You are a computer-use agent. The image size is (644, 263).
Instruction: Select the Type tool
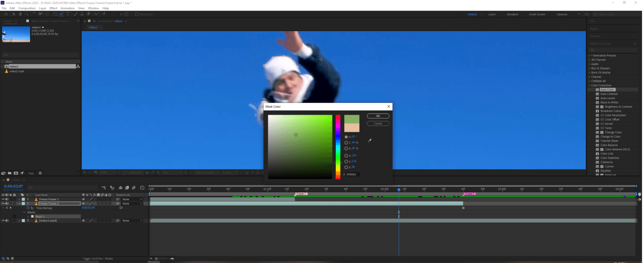[68, 14]
